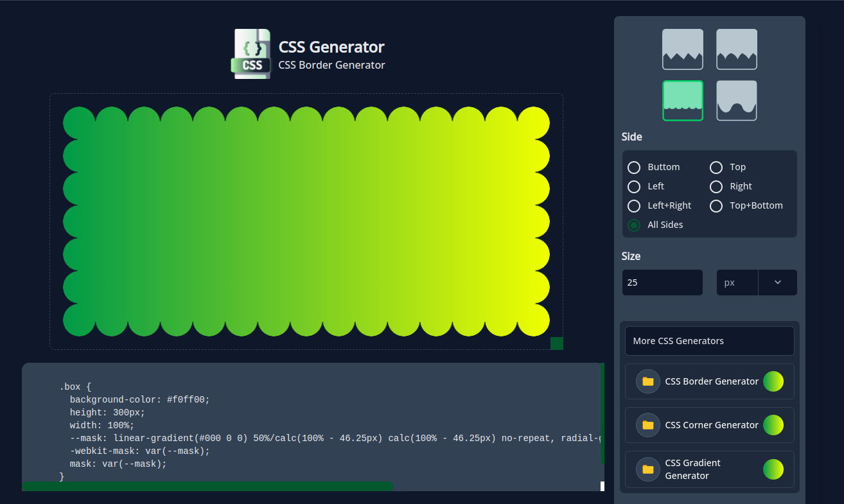This screenshot has width=844, height=504.
Task: Click folder icon beside CSS Corner Generator
Action: [648, 425]
